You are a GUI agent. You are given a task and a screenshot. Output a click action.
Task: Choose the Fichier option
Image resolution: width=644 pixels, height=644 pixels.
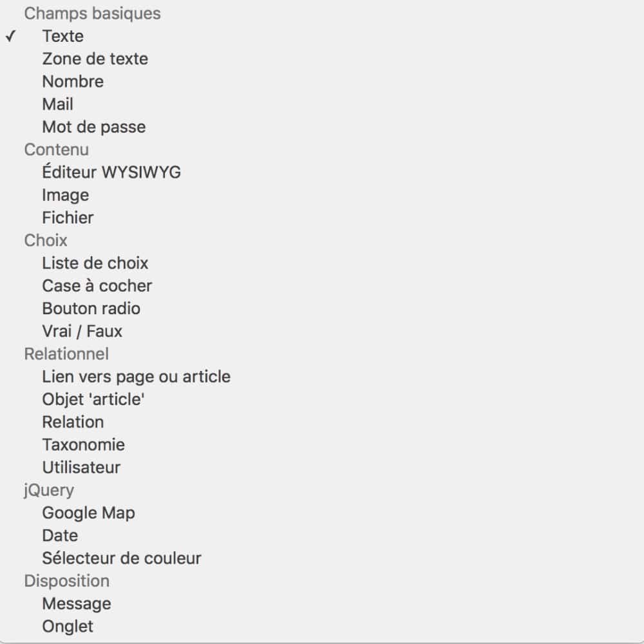[67, 218]
